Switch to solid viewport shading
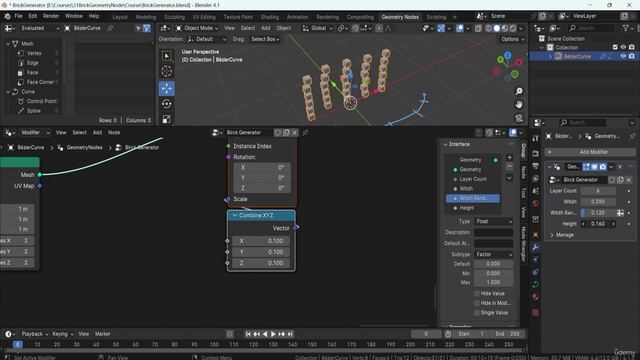The image size is (640, 360). coord(496,28)
